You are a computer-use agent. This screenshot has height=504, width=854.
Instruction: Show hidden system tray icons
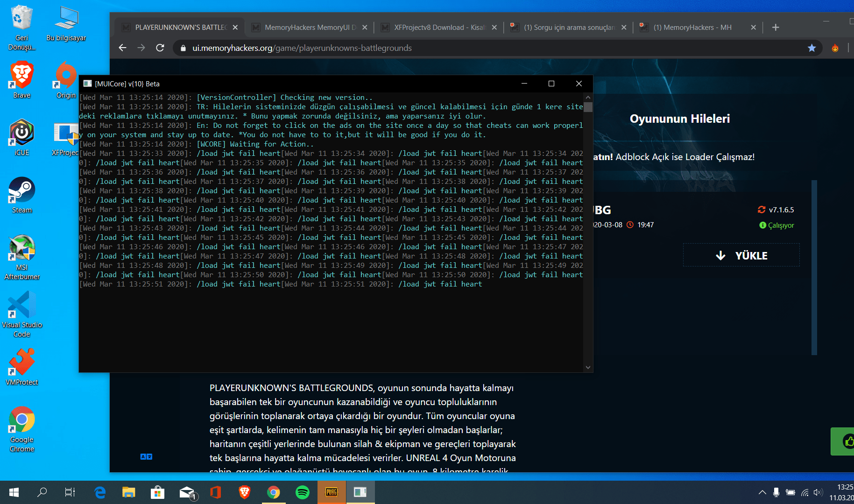[762, 492]
